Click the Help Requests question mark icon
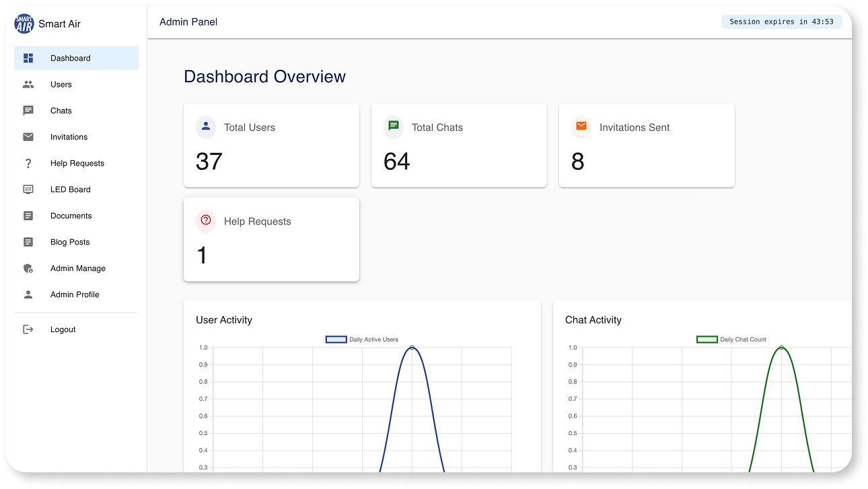Viewport: 868px width, 489px height. (28, 163)
